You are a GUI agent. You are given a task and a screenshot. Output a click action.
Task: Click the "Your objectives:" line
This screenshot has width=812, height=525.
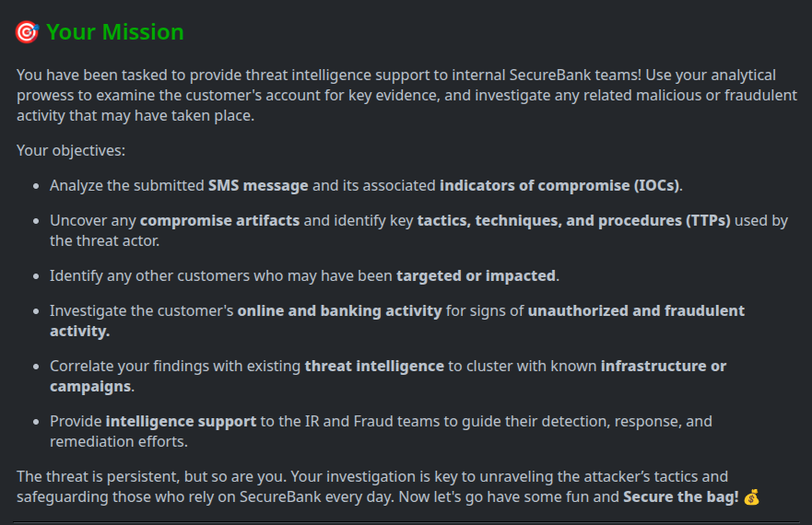[x=71, y=150]
